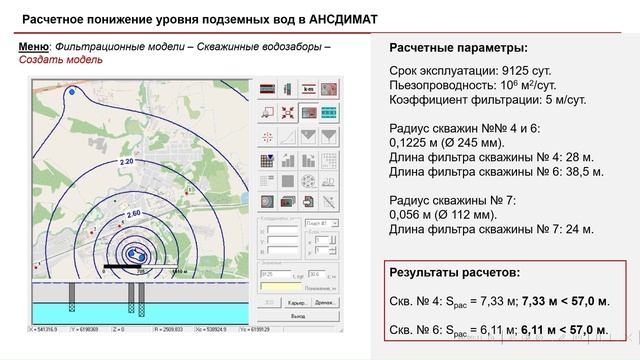Click the export document arrow icon
640x360 pixels.
[x=309, y=201]
